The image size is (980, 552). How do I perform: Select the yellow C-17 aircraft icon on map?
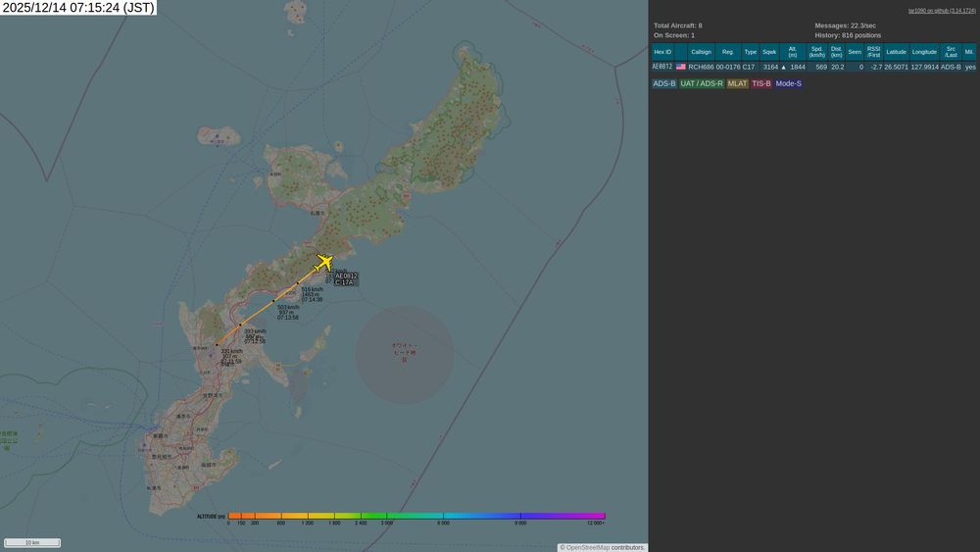coord(323,263)
